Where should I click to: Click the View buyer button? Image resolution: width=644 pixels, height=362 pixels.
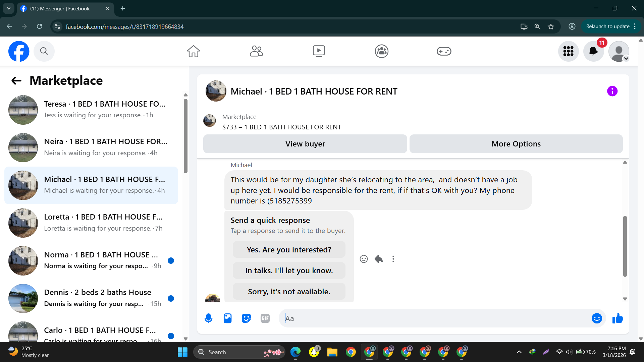click(305, 144)
